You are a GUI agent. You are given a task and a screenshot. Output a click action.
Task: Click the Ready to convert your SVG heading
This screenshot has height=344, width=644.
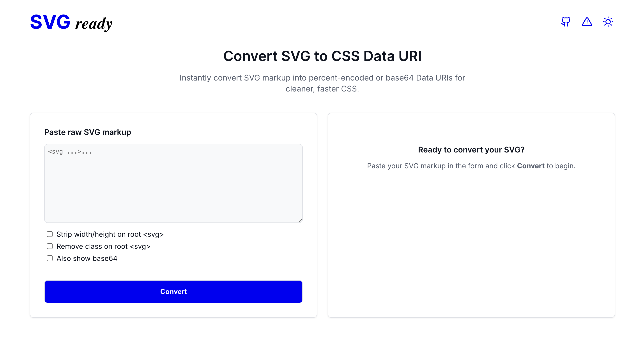471,149
